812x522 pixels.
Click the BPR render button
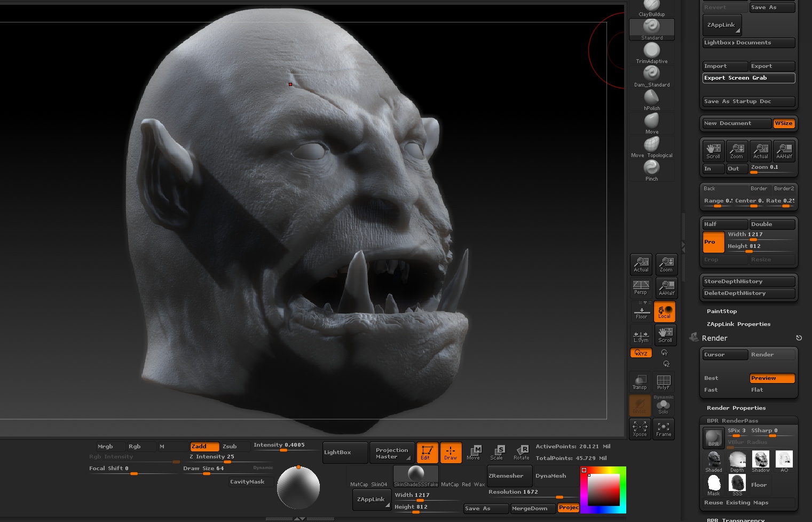pyautogui.click(x=713, y=438)
